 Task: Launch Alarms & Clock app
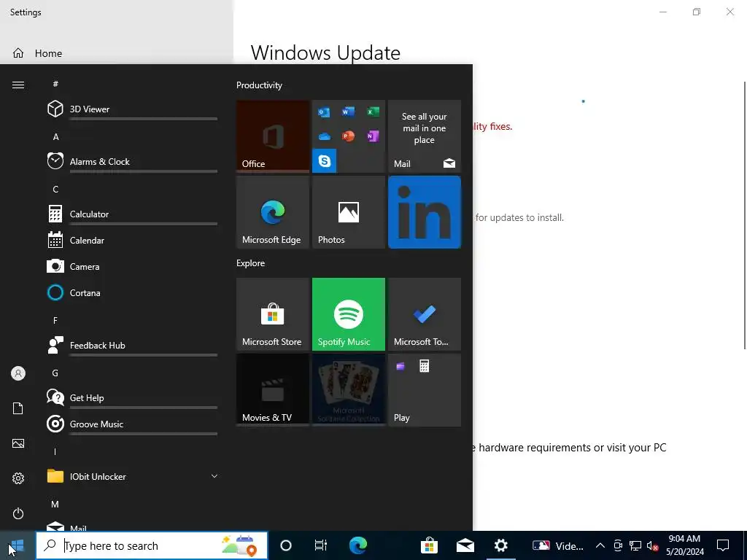132,161
